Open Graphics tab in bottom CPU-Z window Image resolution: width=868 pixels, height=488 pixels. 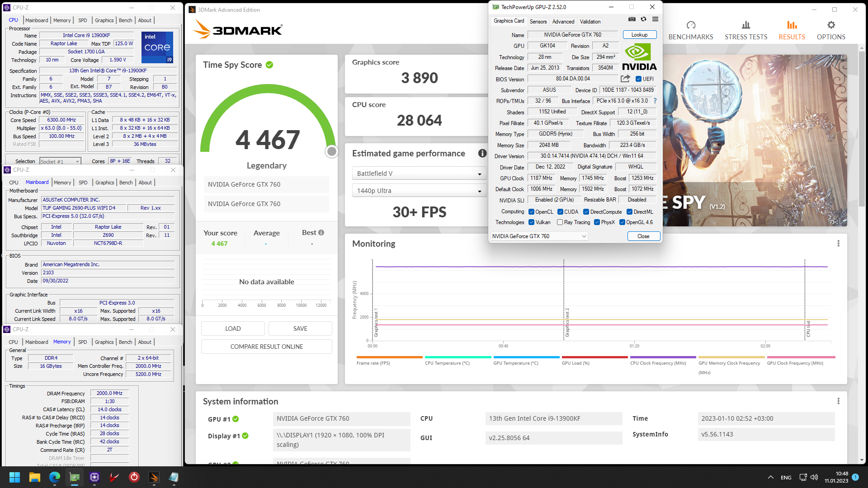[x=104, y=342]
